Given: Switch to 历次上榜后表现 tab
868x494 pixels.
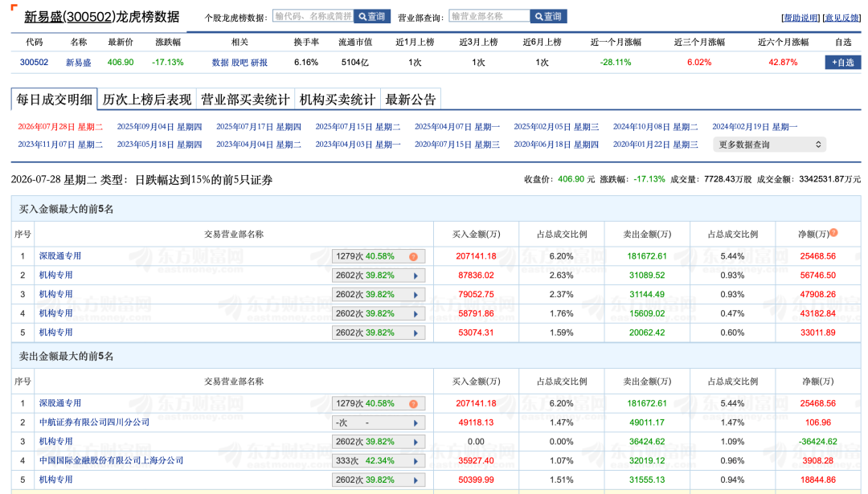Looking at the screenshot, I should click(x=147, y=100).
